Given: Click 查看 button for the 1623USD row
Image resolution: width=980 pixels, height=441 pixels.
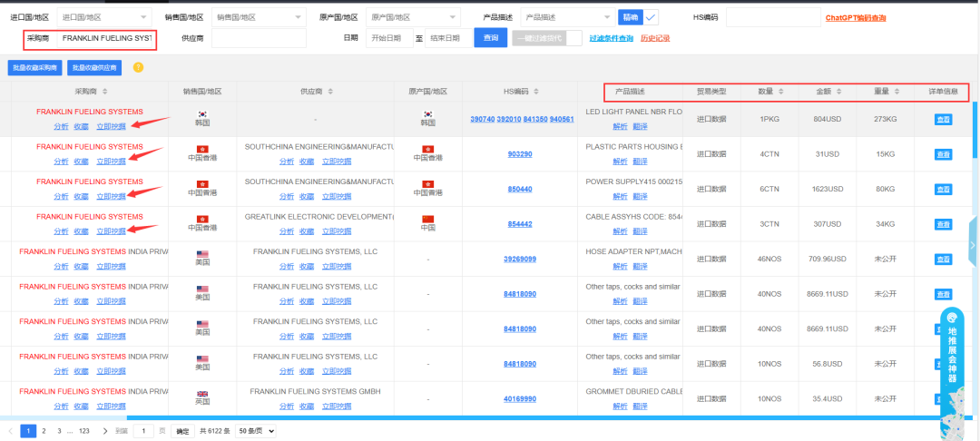Looking at the screenshot, I should 943,190.
